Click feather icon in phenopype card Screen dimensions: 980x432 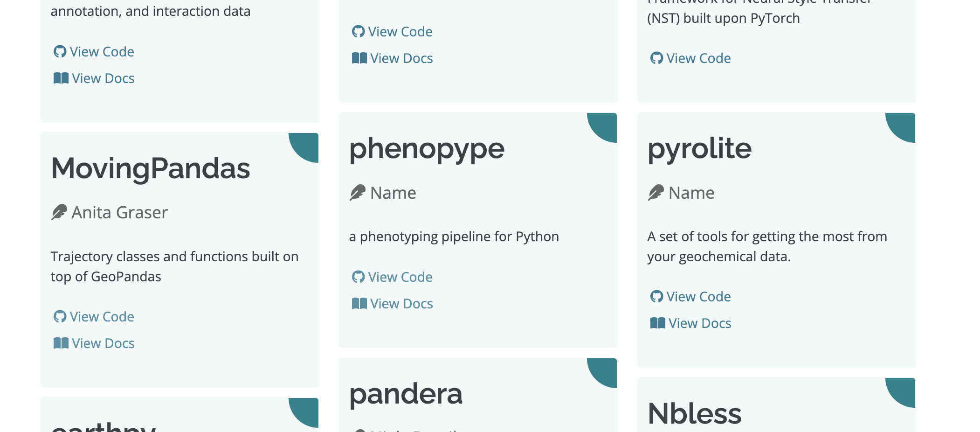tap(358, 193)
